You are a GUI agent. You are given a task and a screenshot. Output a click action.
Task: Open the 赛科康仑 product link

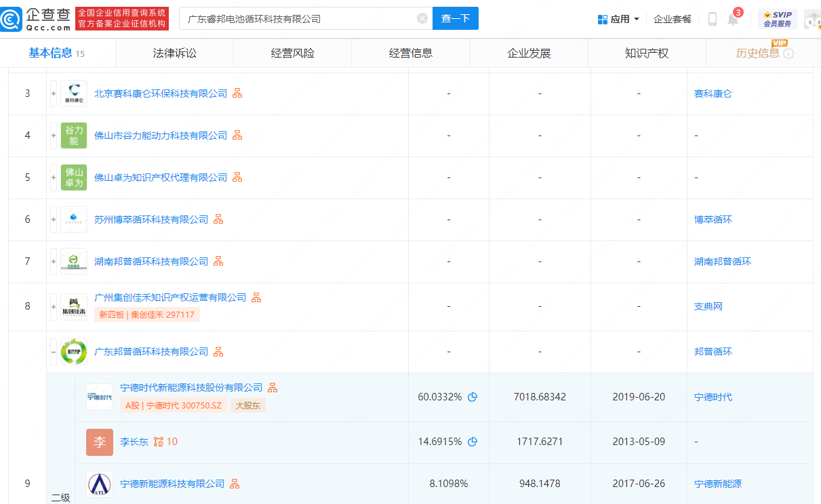pyautogui.click(x=713, y=93)
